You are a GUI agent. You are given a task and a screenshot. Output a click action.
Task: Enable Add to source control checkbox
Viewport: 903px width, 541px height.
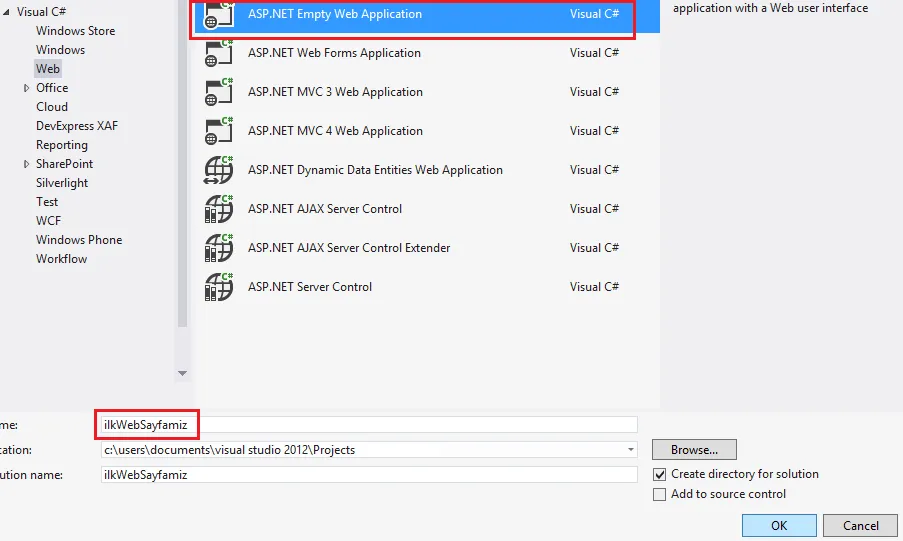point(659,494)
